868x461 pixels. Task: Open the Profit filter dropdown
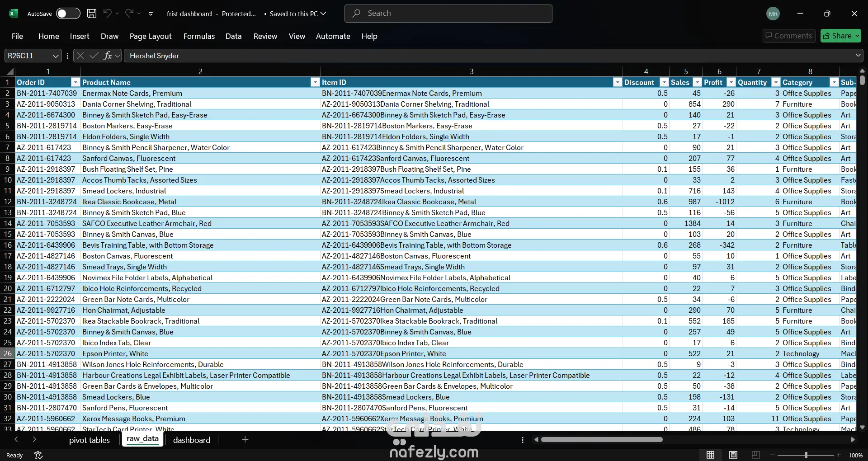[x=731, y=82]
